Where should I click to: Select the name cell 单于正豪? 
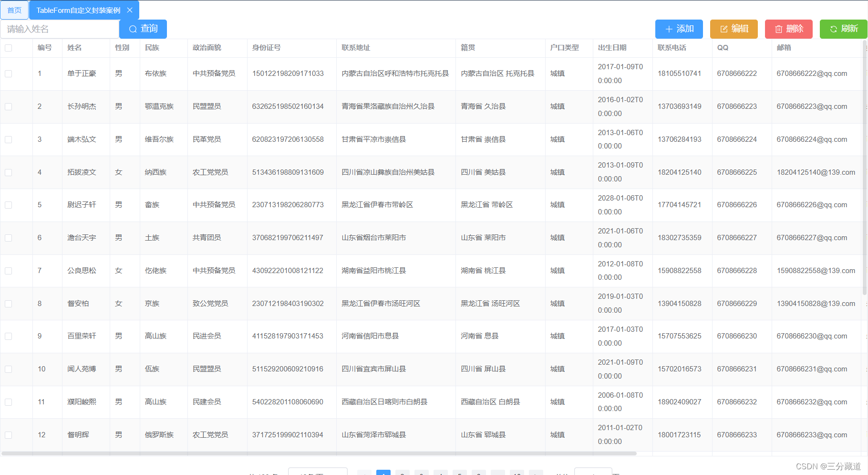pos(82,74)
